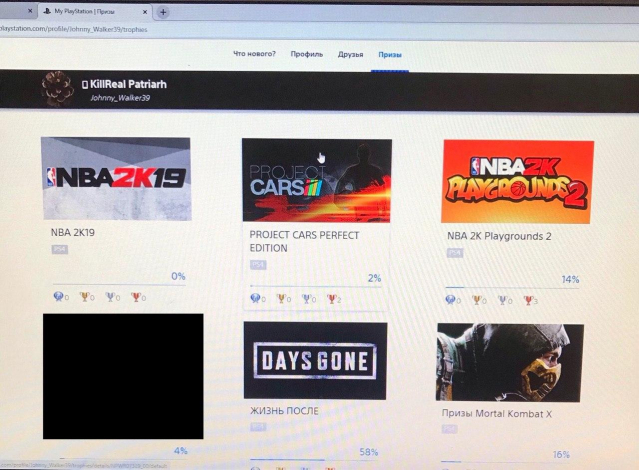The width and height of the screenshot is (639, 470).
Task: Open the NBA 2K Playgrounds 2 cover image
Action: tap(518, 182)
